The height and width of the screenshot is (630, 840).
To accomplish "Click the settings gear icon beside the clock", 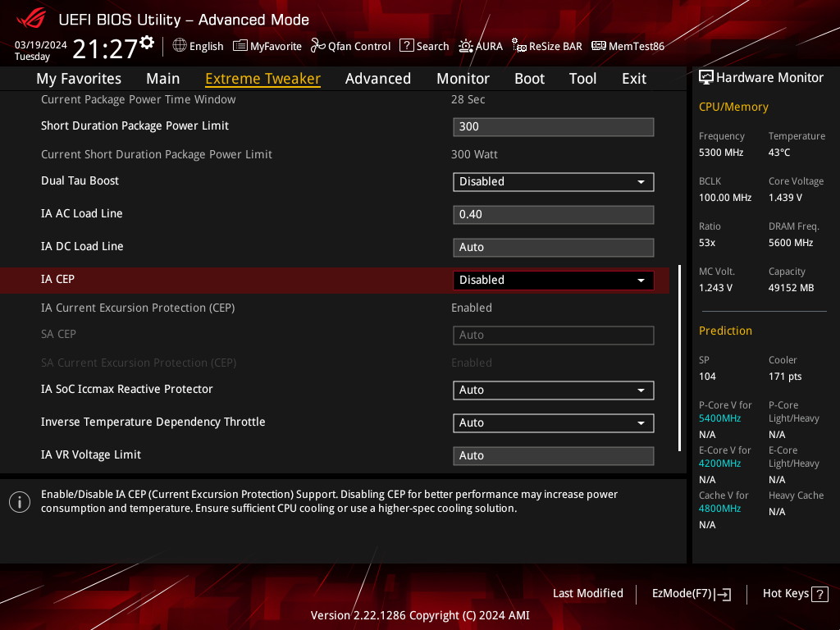I will point(147,42).
